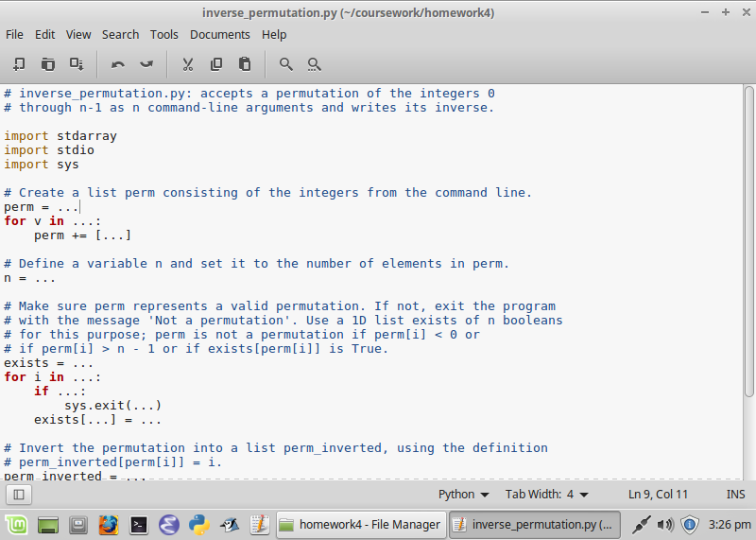Copy the selection using toolbar icon
Screen dimensions: 756x540
coord(216,64)
